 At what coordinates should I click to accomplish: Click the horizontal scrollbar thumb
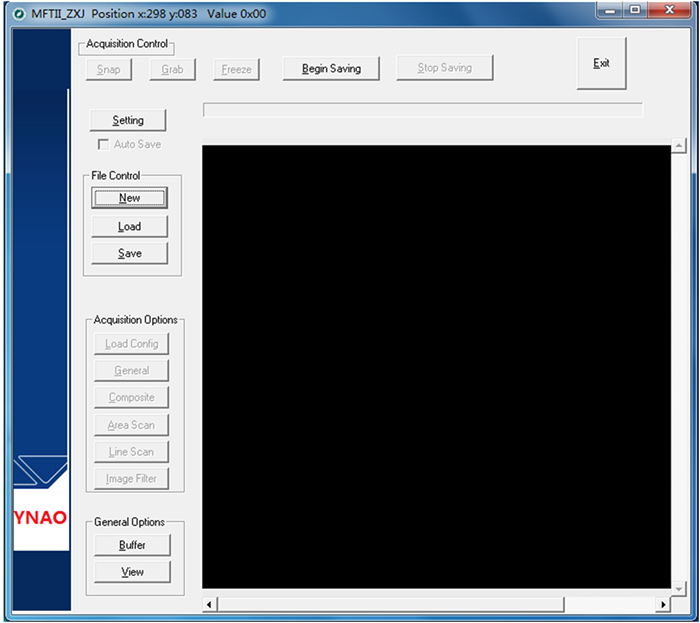point(390,604)
